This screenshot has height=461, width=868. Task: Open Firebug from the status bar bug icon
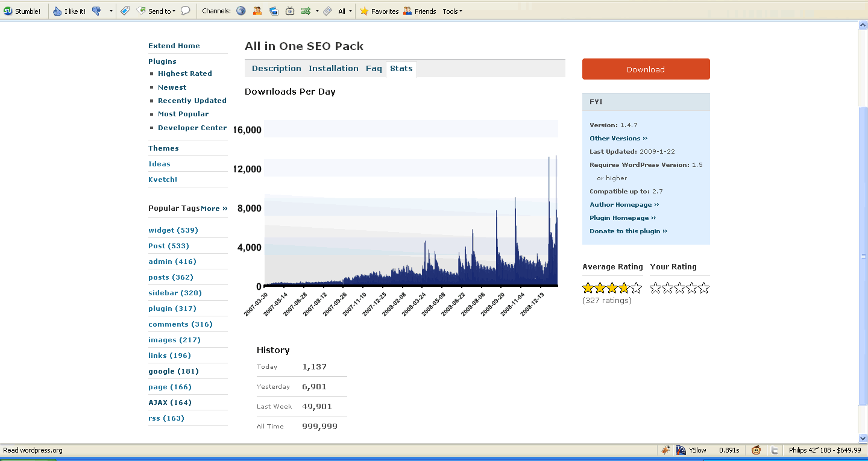pyautogui.click(x=665, y=450)
